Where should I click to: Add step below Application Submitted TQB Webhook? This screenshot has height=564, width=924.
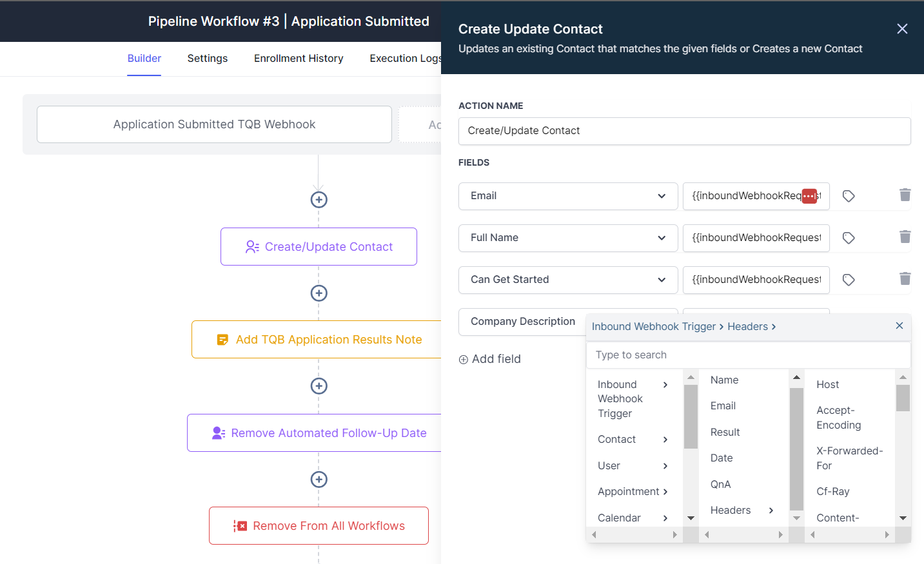coord(319,200)
